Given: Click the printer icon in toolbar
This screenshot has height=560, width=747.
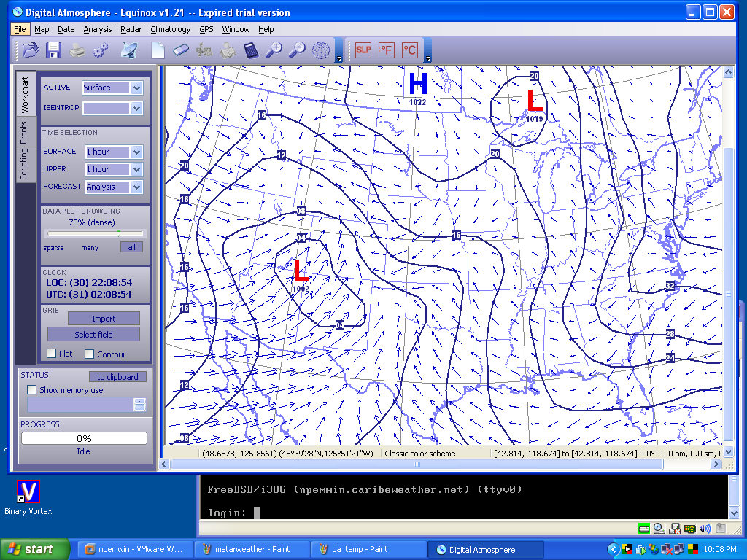Looking at the screenshot, I should (x=77, y=50).
